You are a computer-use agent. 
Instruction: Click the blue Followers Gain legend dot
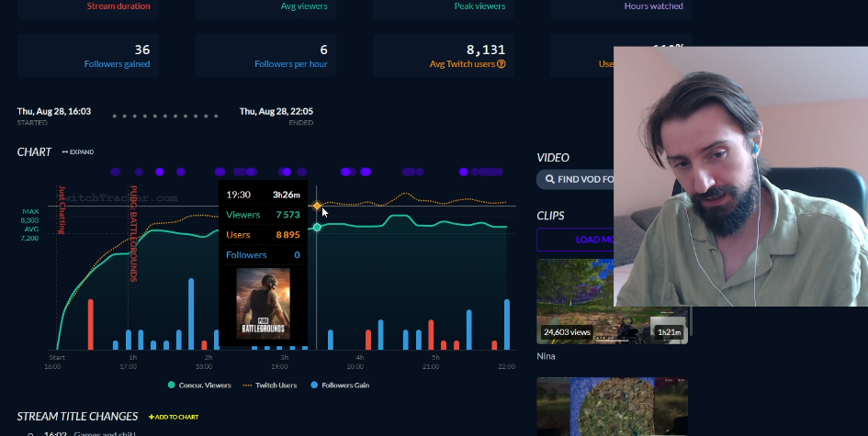click(314, 386)
